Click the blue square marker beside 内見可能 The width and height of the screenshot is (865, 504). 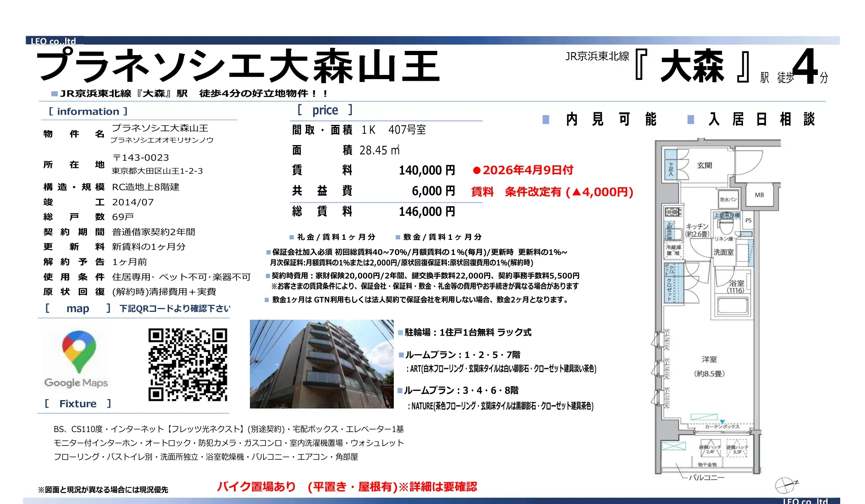click(x=545, y=120)
